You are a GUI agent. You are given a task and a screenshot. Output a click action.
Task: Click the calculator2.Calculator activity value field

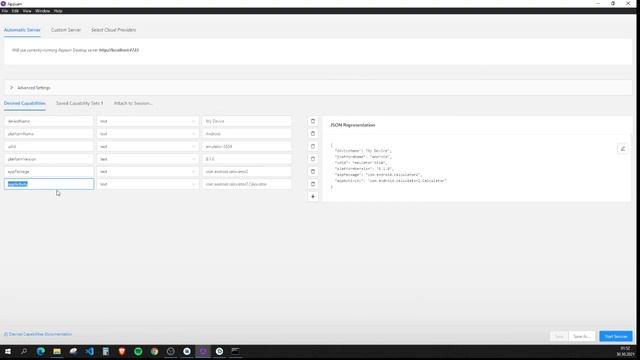(x=247, y=184)
